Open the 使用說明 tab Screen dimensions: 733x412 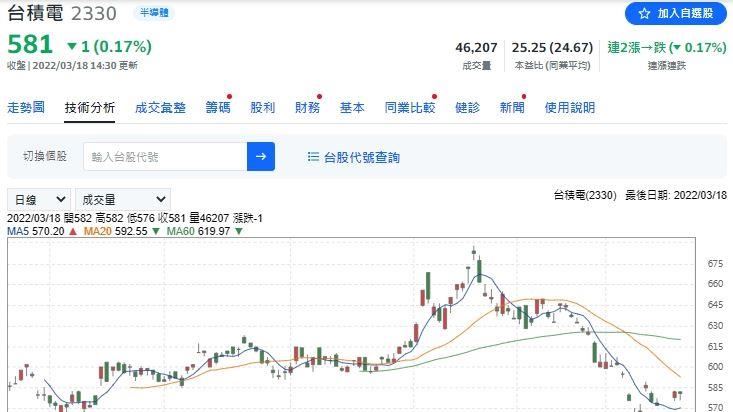tap(570, 108)
